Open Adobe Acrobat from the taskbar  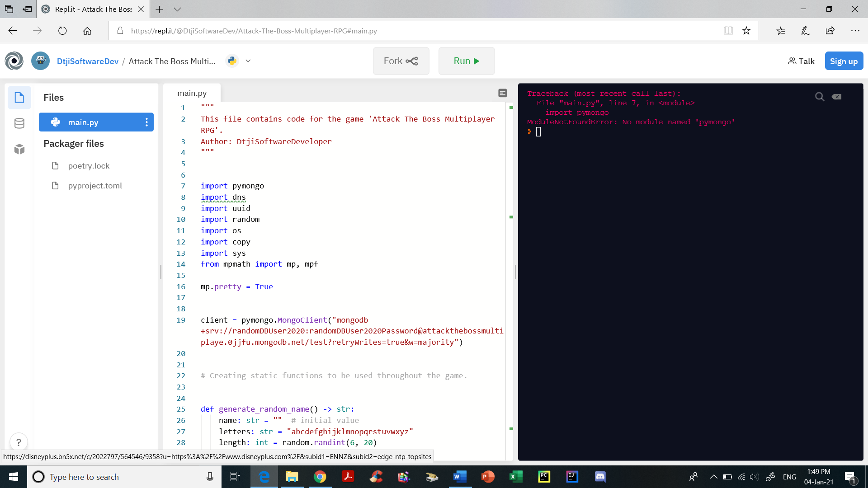(x=348, y=477)
